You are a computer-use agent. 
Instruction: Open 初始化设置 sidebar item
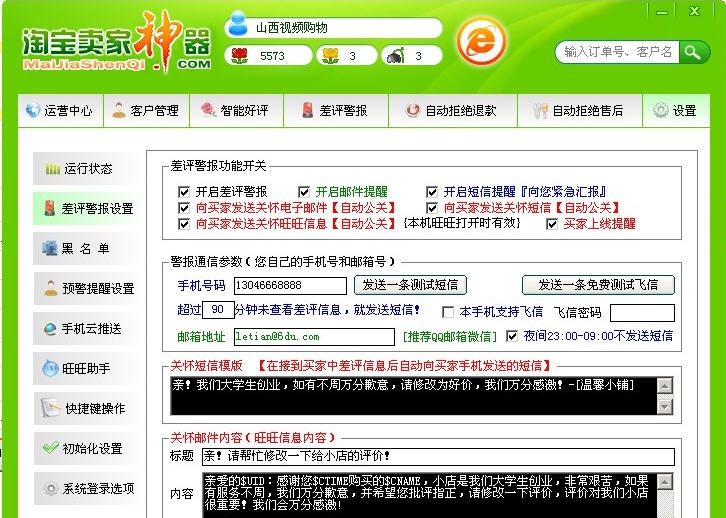pos(86,448)
